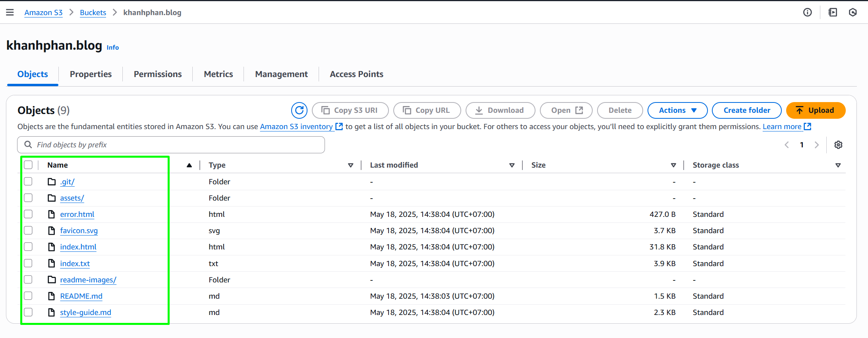The image size is (868, 338).
Task: Check the .git/ folder checkbox
Action: click(x=28, y=182)
